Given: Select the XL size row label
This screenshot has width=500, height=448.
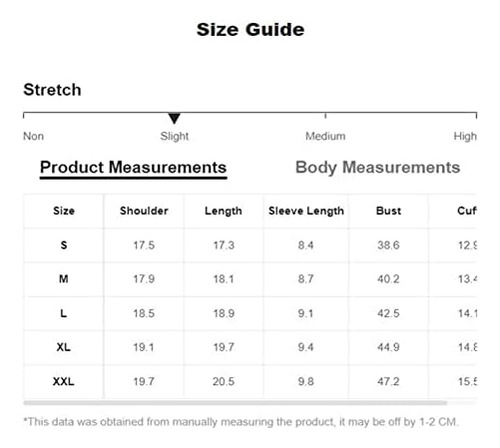Looking at the screenshot, I should tap(64, 347).
